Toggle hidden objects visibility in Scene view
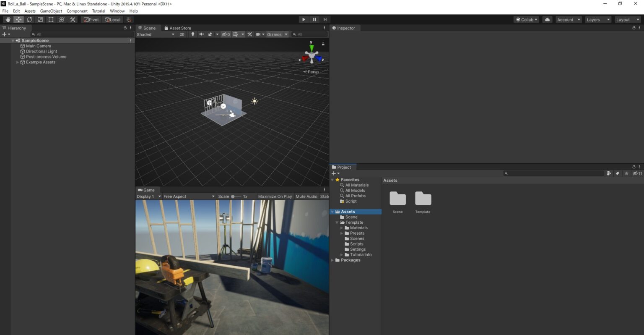Image resolution: width=644 pixels, height=335 pixels. pyautogui.click(x=226, y=34)
